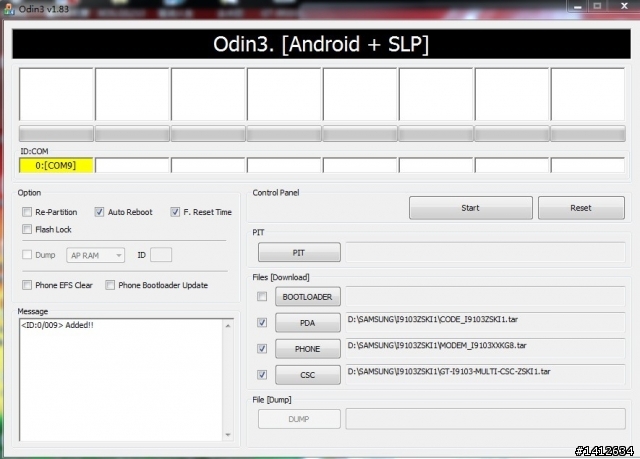Image resolution: width=640 pixels, height=459 pixels.
Task: Tick the Dump checkbox
Action: [27, 255]
